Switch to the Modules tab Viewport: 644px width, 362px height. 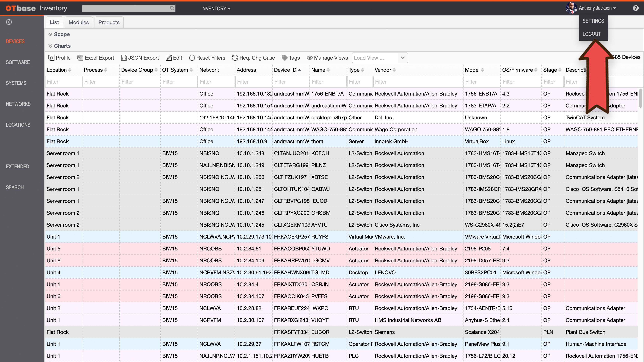click(79, 23)
